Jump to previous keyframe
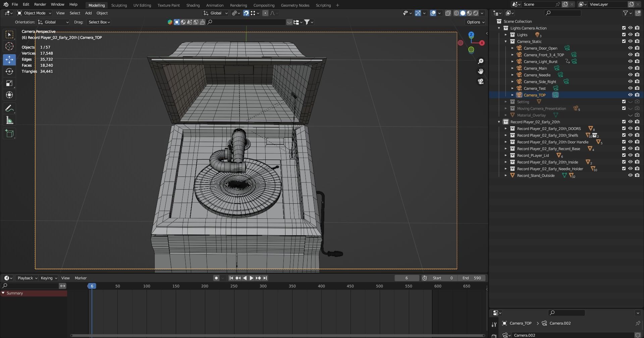The width and height of the screenshot is (644, 338). (238, 278)
